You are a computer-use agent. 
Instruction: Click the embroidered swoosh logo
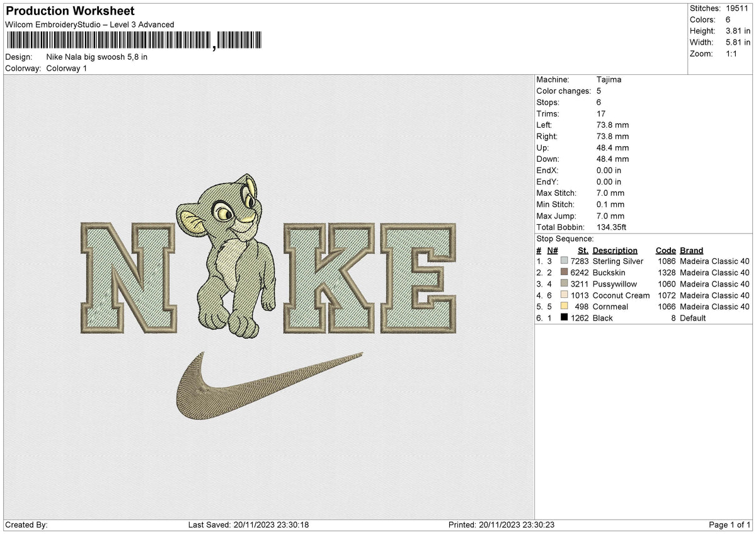(270, 385)
